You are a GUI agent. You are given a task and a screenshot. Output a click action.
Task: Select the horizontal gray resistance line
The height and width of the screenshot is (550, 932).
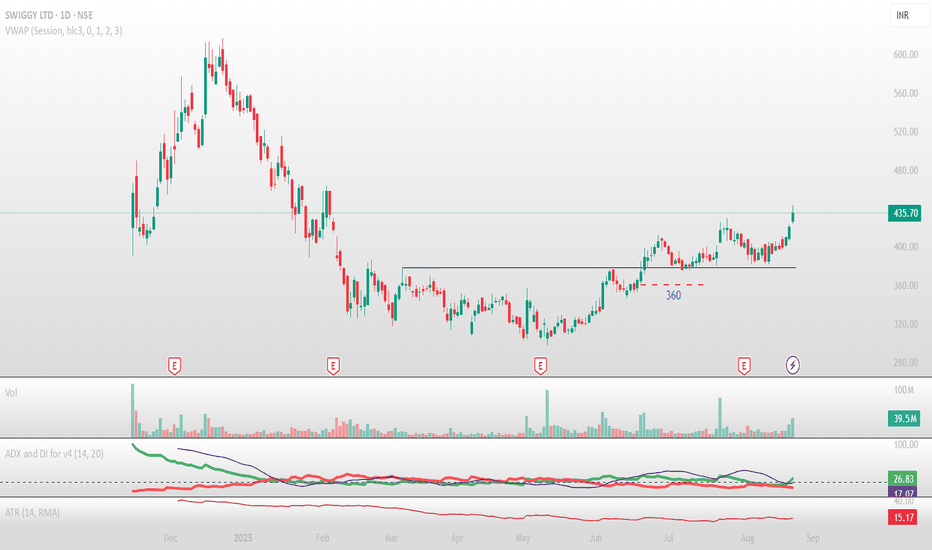tap(599, 267)
